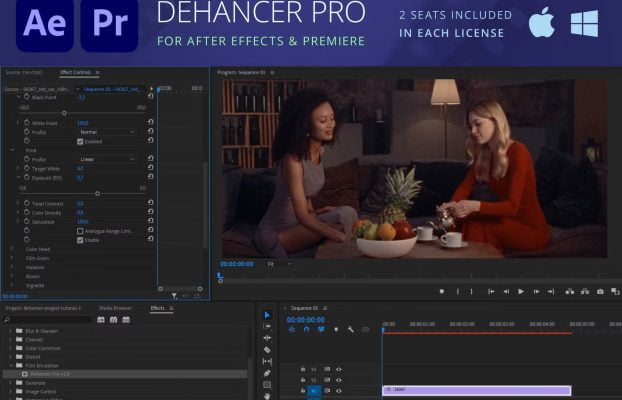This screenshot has height=400, width=622.
Task: Add a marker in the timeline
Action: coord(336,329)
